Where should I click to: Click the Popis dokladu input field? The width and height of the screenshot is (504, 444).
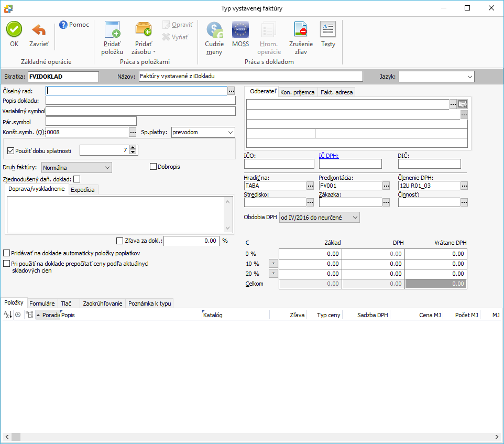(140, 101)
